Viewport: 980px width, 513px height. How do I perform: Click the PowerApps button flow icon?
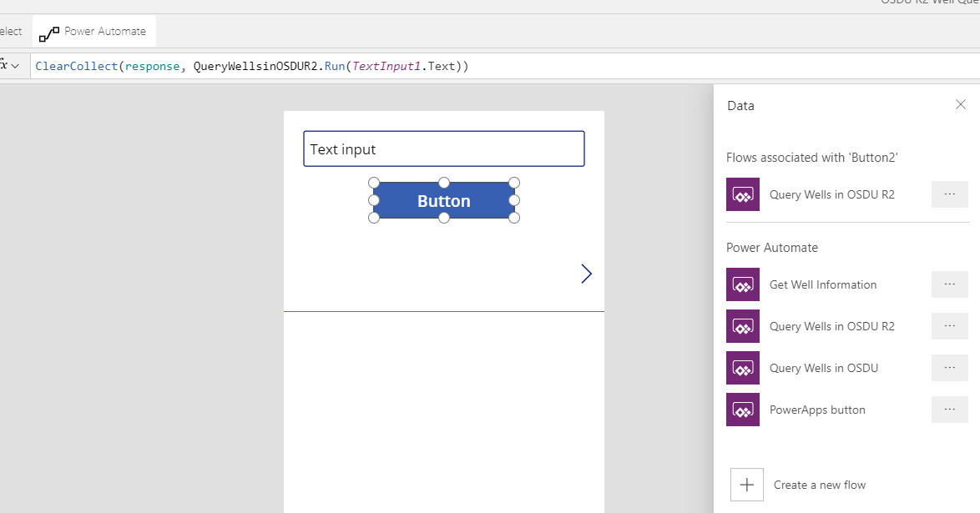coord(742,410)
